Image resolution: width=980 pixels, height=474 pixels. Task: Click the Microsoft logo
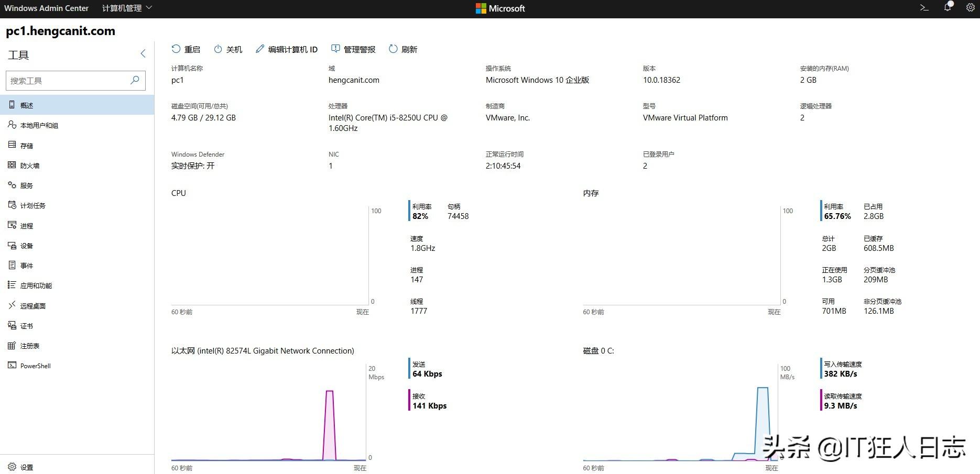click(x=500, y=8)
